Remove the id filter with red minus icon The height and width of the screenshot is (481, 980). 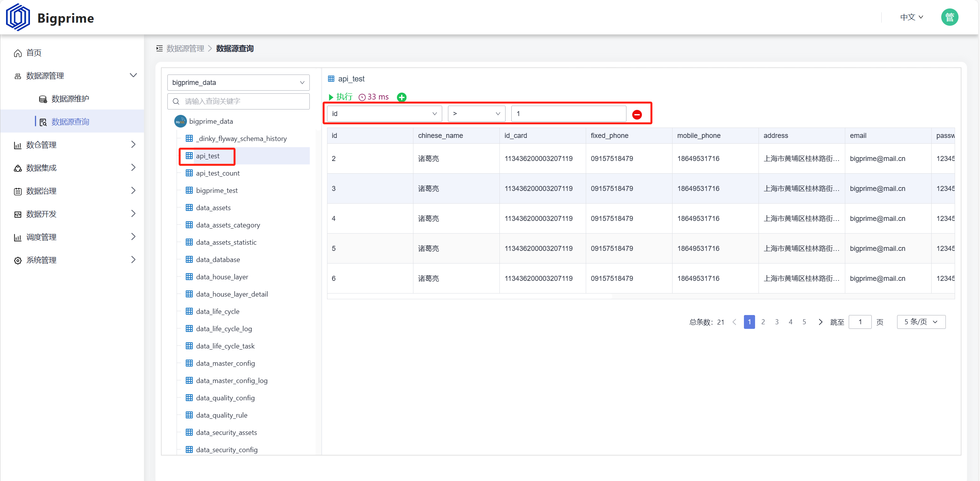(637, 114)
